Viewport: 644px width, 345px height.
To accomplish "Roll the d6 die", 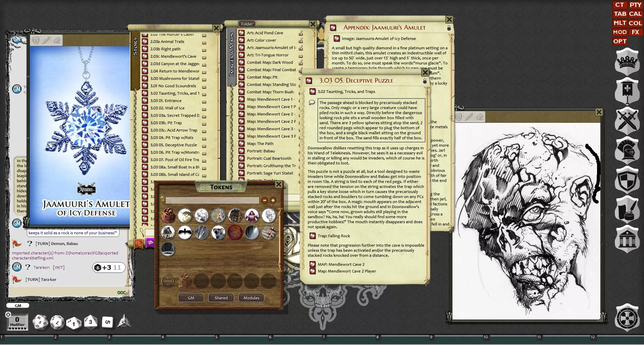I will tap(107, 322).
